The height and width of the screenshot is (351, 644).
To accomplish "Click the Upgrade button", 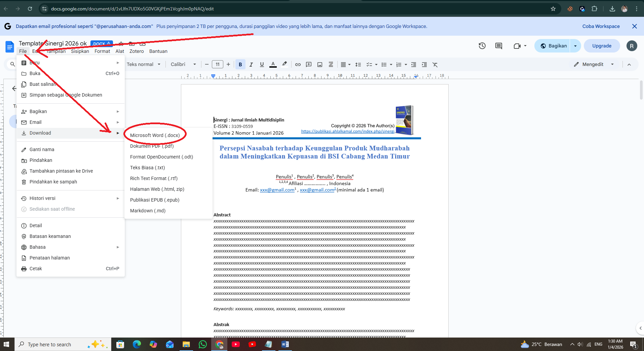I will click(602, 46).
